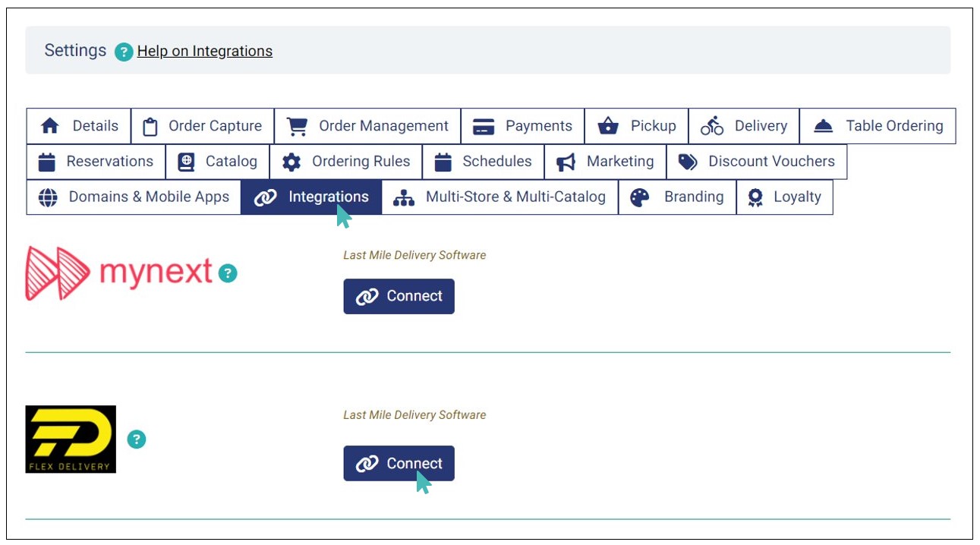Open Help on Integrations link
This screenshot has height=545, width=980.
point(205,51)
